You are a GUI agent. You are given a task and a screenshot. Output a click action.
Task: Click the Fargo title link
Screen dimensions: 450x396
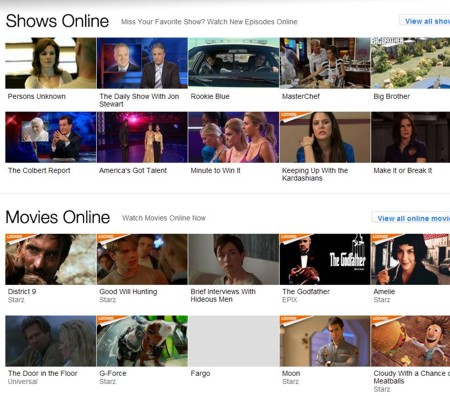point(200,373)
